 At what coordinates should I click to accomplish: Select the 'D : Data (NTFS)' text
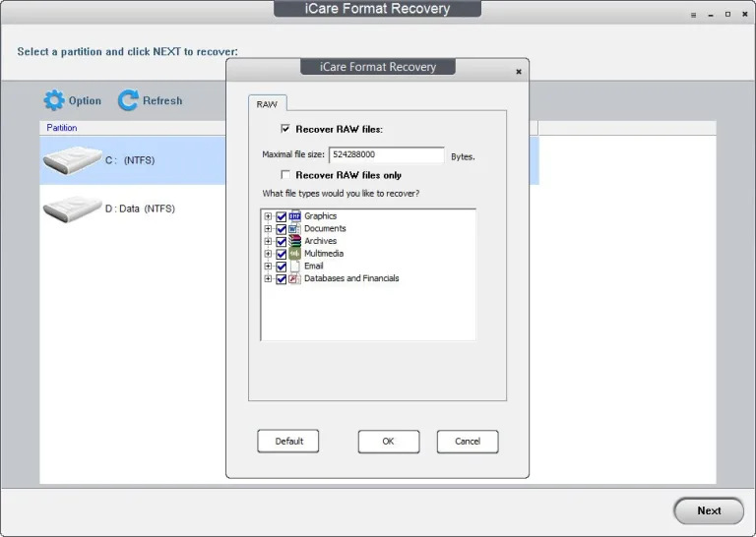[x=141, y=209]
